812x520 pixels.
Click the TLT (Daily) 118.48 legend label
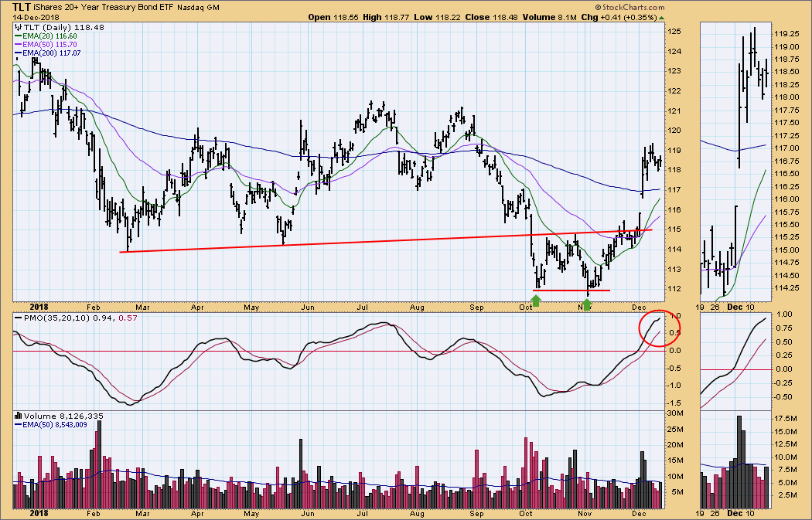point(63,27)
